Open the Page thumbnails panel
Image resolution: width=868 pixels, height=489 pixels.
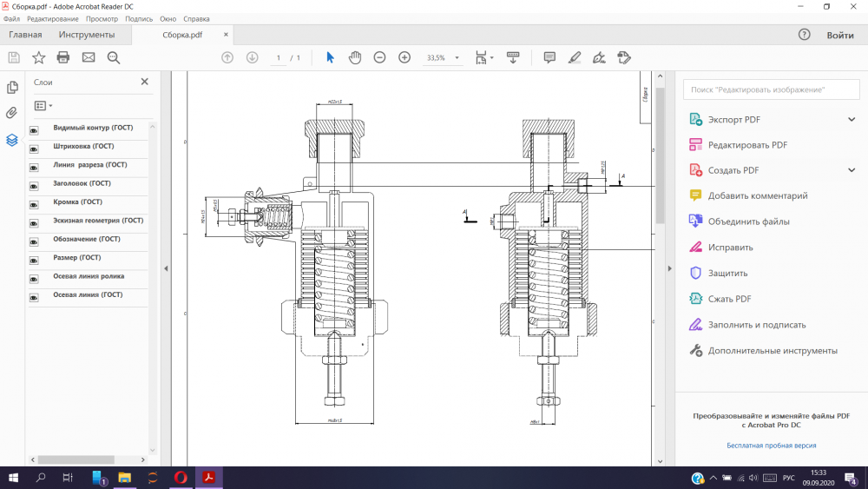tap(12, 87)
